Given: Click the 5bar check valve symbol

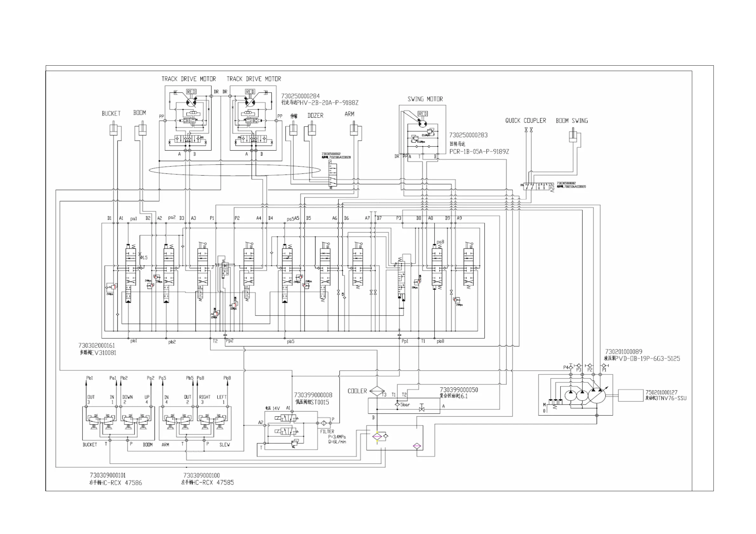Looking at the screenshot, I should coord(397,404).
